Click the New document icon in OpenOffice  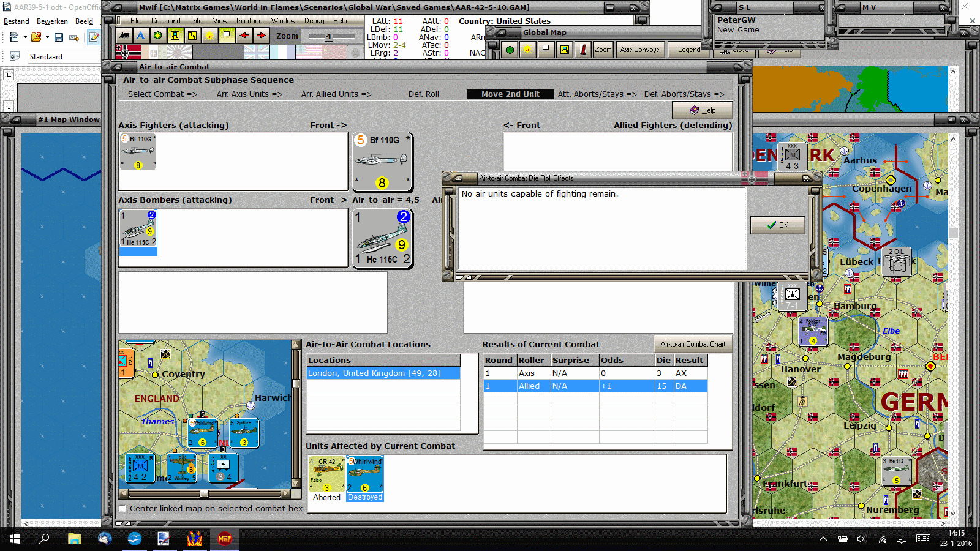click(14, 37)
